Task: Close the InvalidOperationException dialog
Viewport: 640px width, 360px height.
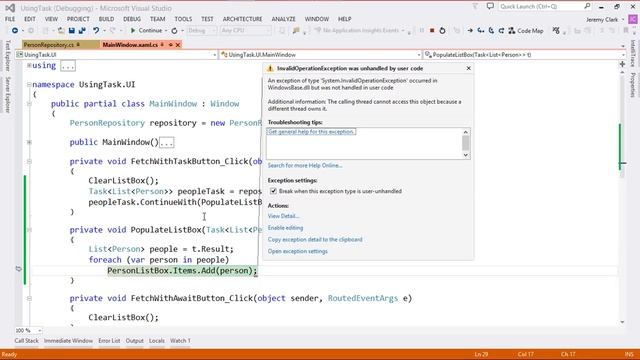Action: pyautogui.click(x=469, y=68)
